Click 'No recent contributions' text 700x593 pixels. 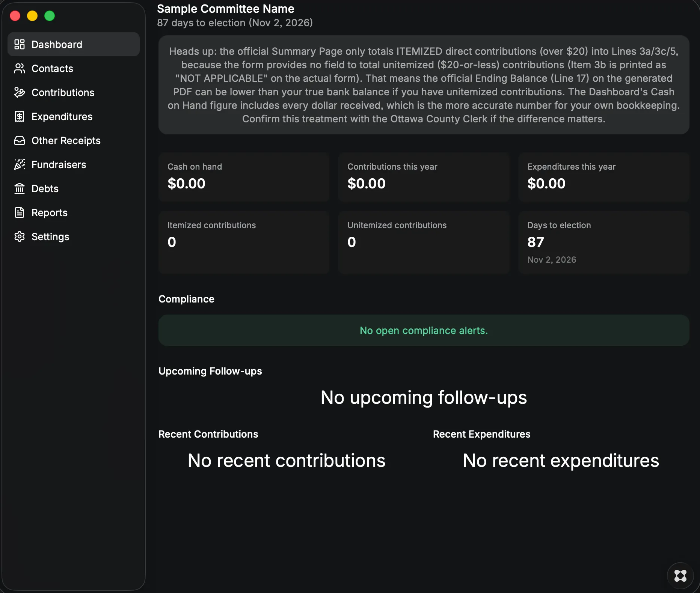(x=287, y=461)
